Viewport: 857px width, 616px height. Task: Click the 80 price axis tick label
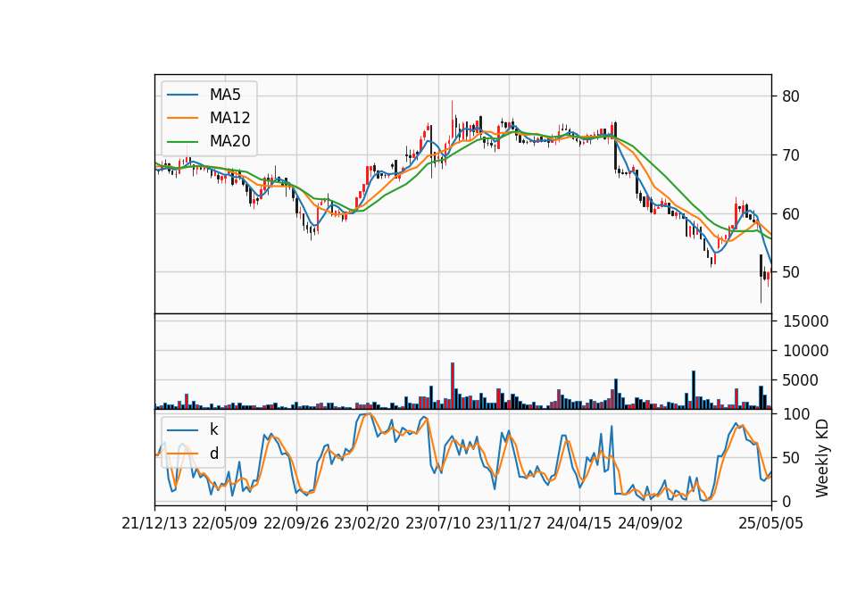(790, 96)
